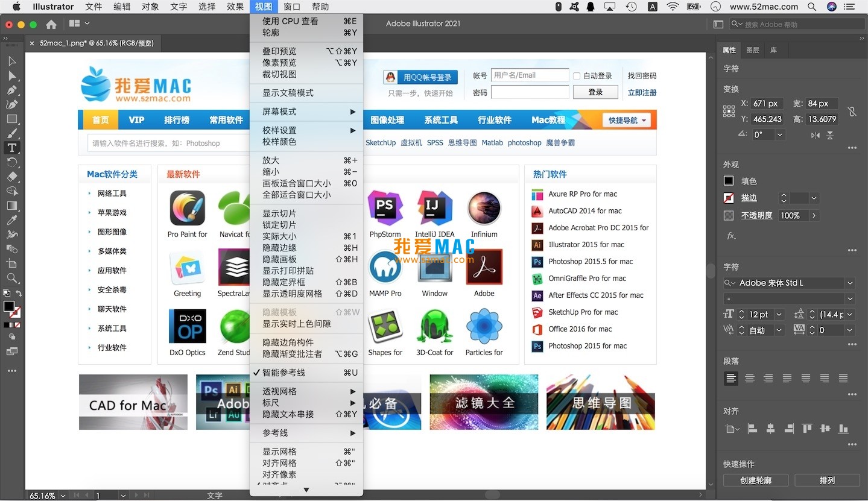Swap fill and stroke colors
This screenshot has height=501, width=868.
pos(19,294)
